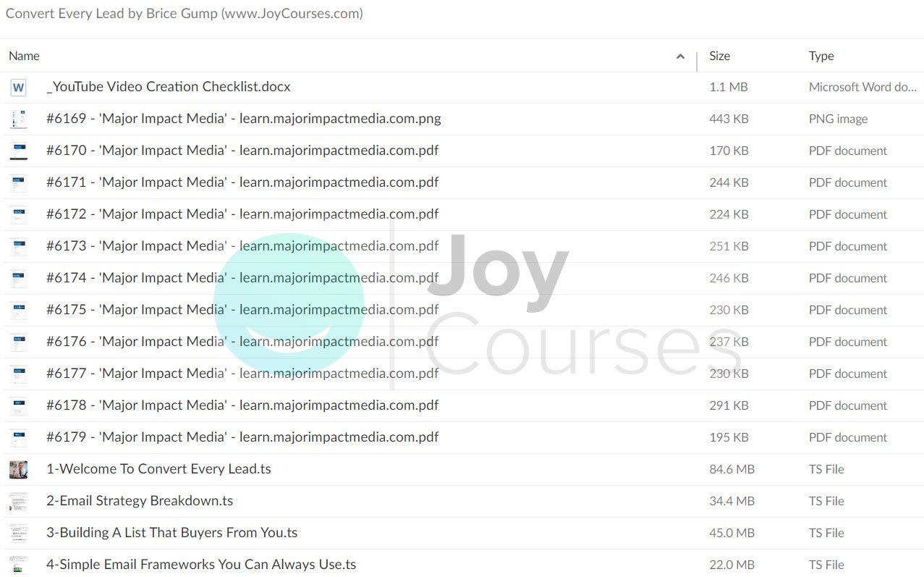Image resolution: width=924 pixels, height=577 pixels.
Task: Click the PDF thumbnail icon for #6176
Action: (x=18, y=342)
